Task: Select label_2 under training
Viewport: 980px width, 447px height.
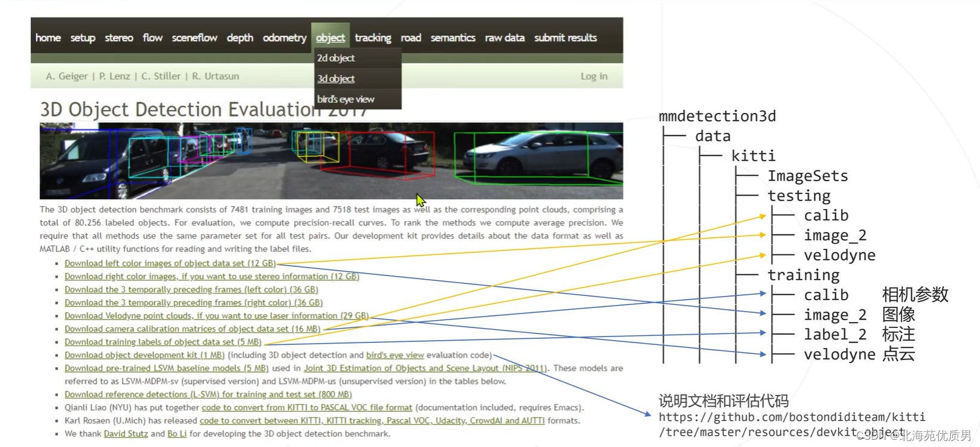Action: coord(835,335)
